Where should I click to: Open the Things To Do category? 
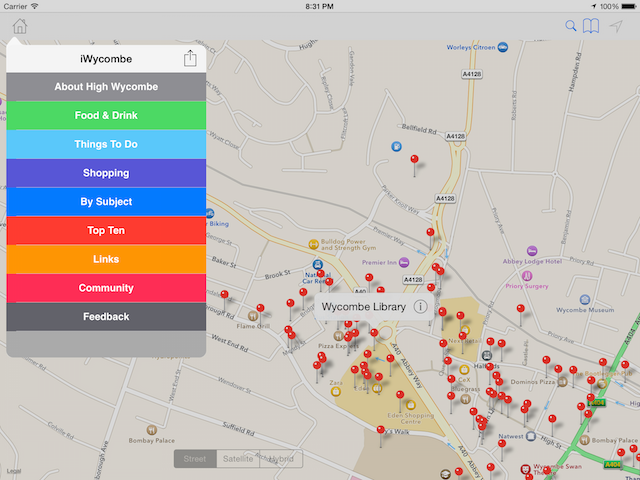[106, 144]
